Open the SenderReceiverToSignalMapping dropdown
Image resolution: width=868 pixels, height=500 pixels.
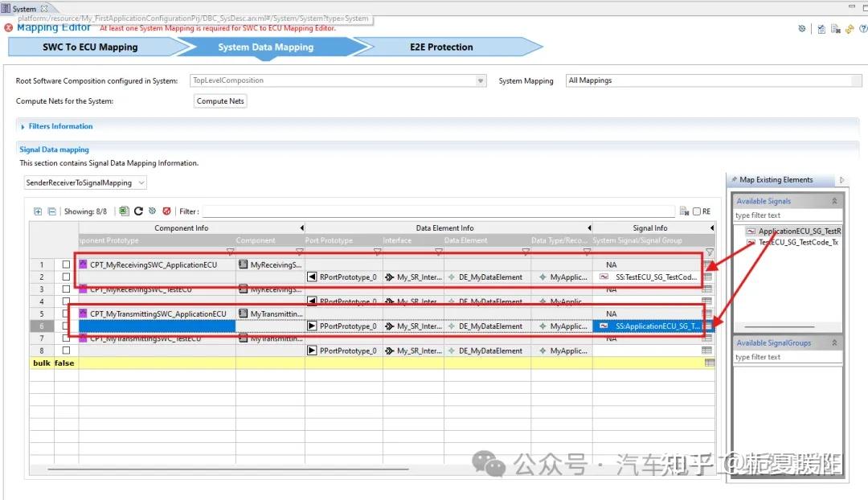pyautogui.click(x=141, y=182)
